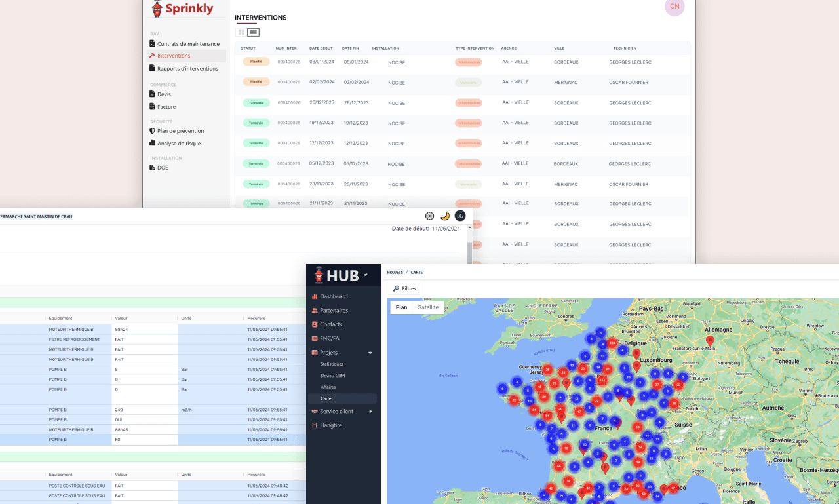Click OSCAR FOURNIER in the 02/02/2024 row
The image size is (839, 504).
[629, 83]
